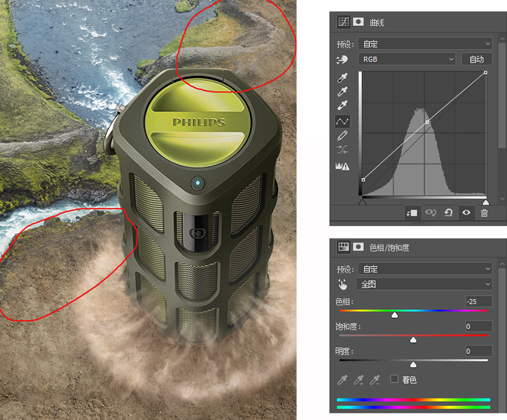Select the top-right curve control point

tap(485, 73)
